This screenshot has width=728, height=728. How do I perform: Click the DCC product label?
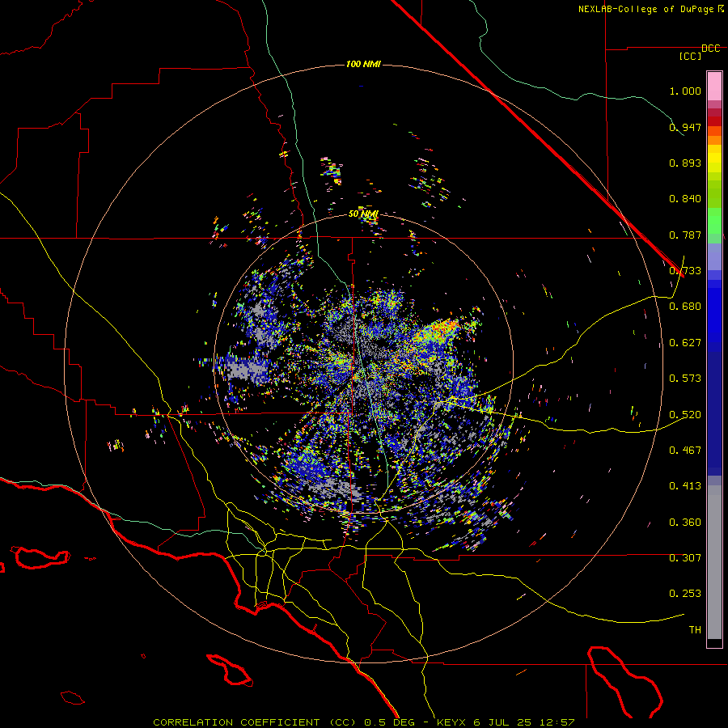(710, 49)
